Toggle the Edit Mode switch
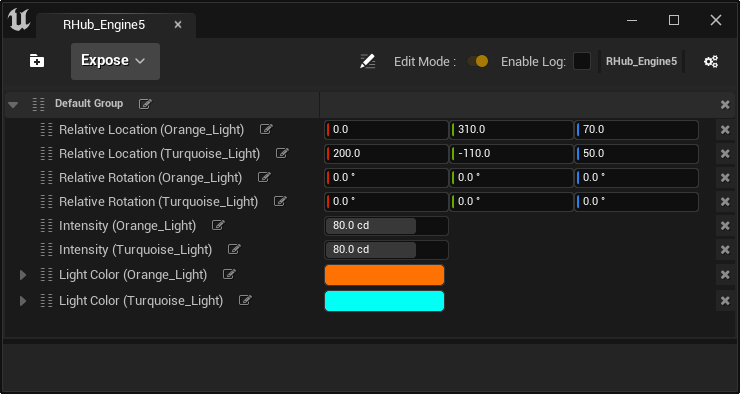Viewport: 740px width, 394px height. pos(478,61)
